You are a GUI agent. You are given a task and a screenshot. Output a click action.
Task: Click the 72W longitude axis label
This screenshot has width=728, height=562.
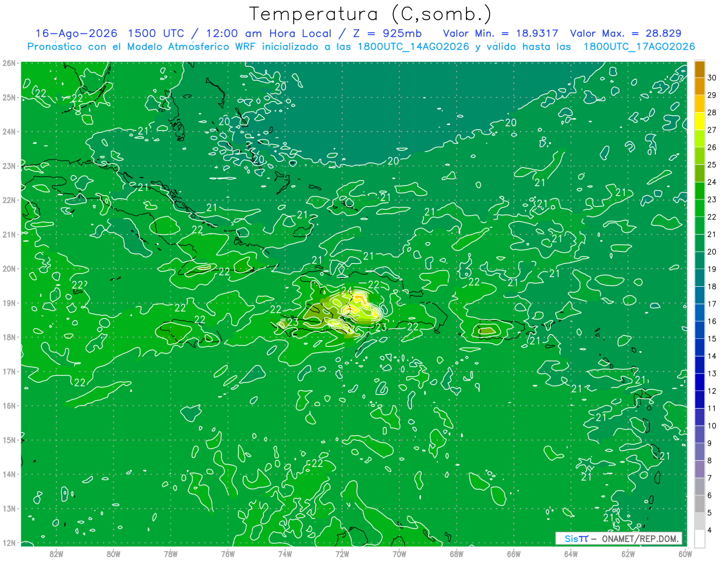click(342, 553)
